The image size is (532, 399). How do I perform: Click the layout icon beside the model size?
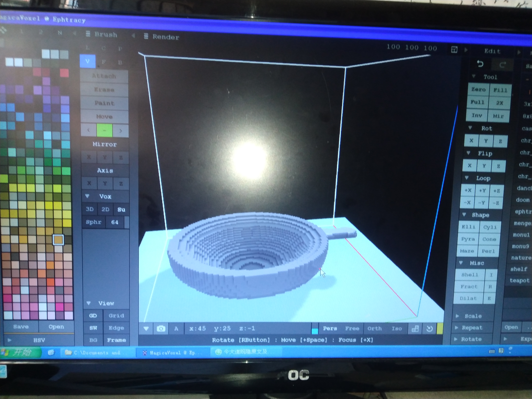454,50
